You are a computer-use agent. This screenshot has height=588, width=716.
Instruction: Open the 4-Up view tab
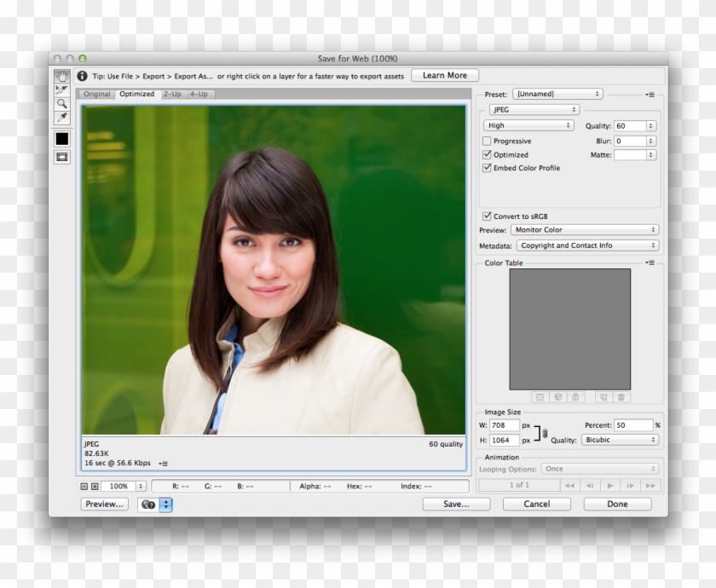click(x=200, y=94)
